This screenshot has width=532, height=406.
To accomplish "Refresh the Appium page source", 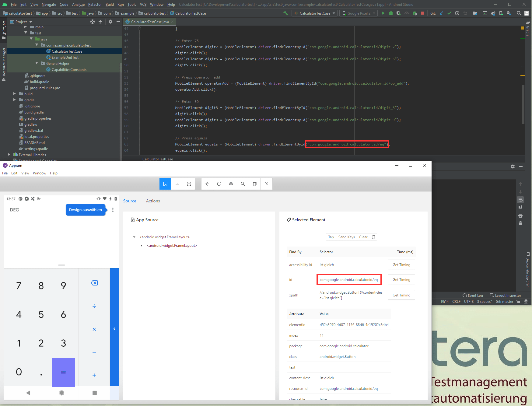I will click(x=219, y=184).
